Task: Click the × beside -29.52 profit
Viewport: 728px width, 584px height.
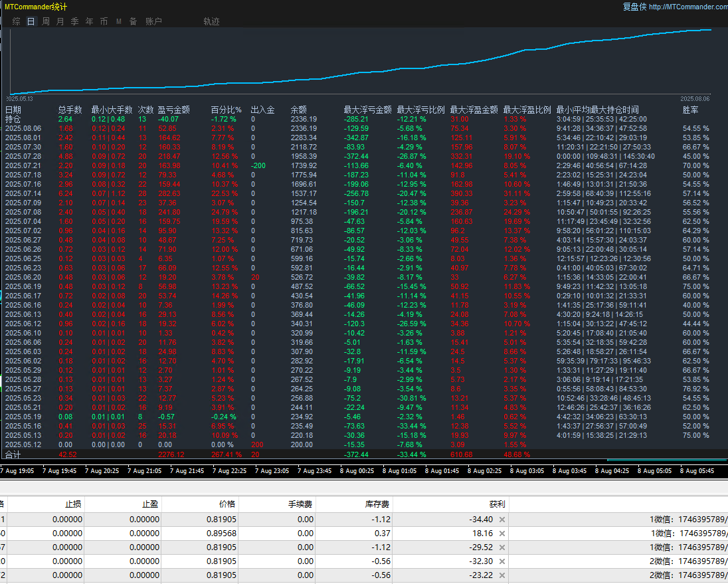Action: [502, 547]
